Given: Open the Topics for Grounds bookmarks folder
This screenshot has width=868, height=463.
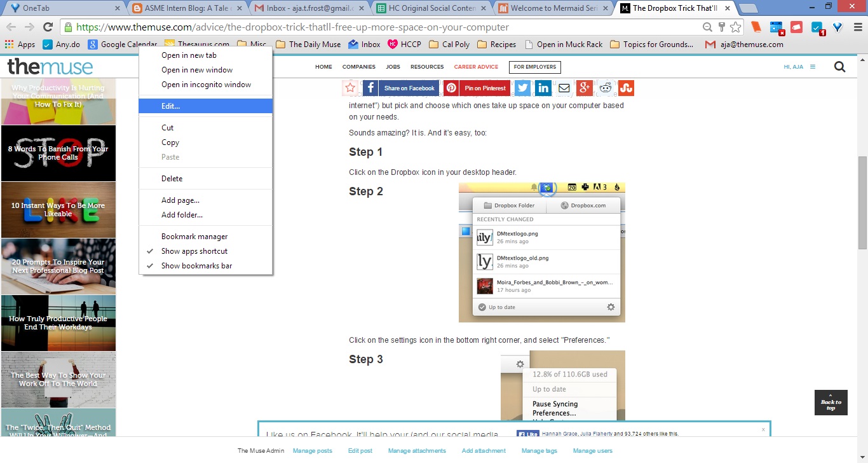Looking at the screenshot, I should point(652,45).
